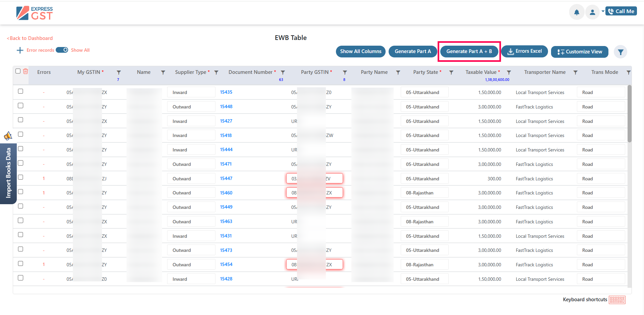Go Back to Dashboard link
This screenshot has height=315, width=644.
(x=30, y=38)
